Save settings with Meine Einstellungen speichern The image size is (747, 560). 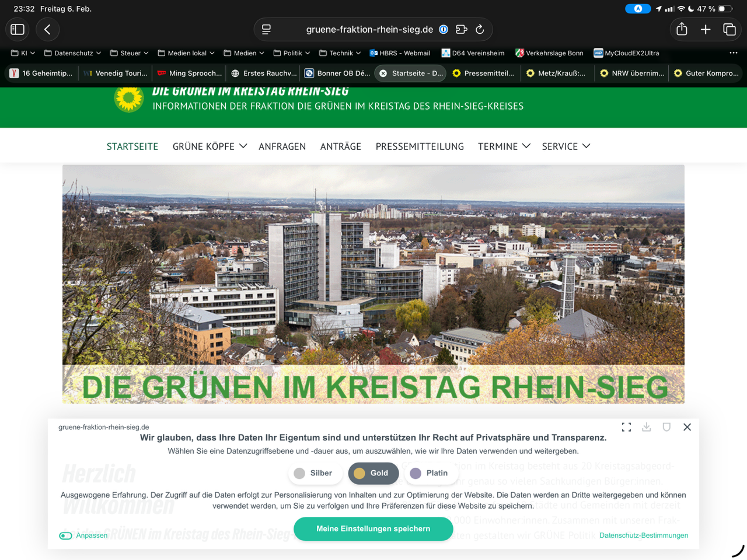point(373,528)
